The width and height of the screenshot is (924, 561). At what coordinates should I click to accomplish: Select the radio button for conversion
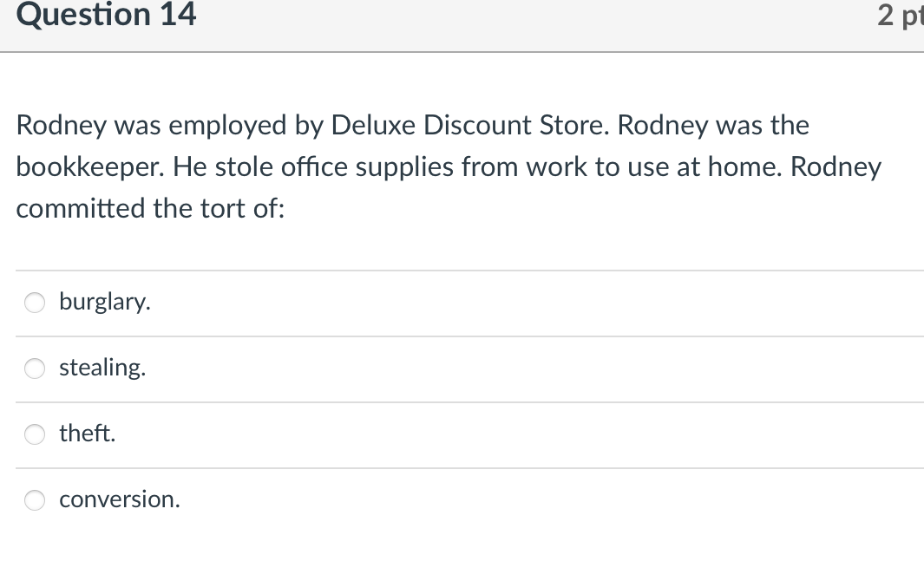pos(34,500)
